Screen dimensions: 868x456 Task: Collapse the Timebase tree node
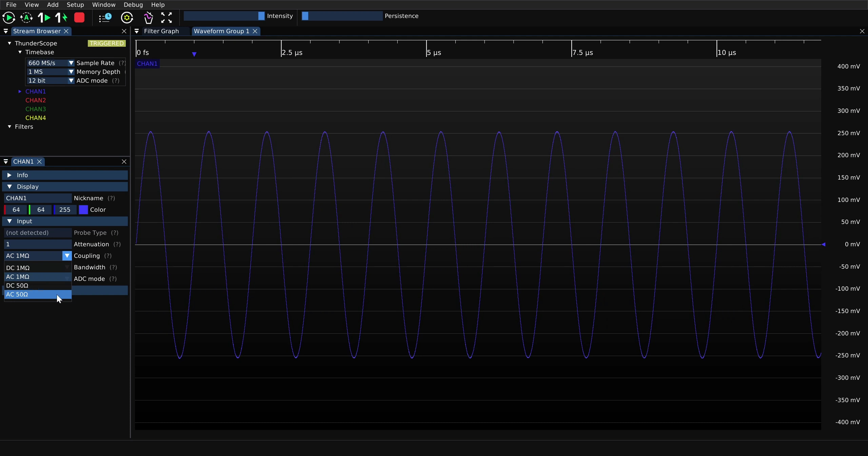point(20,52)
